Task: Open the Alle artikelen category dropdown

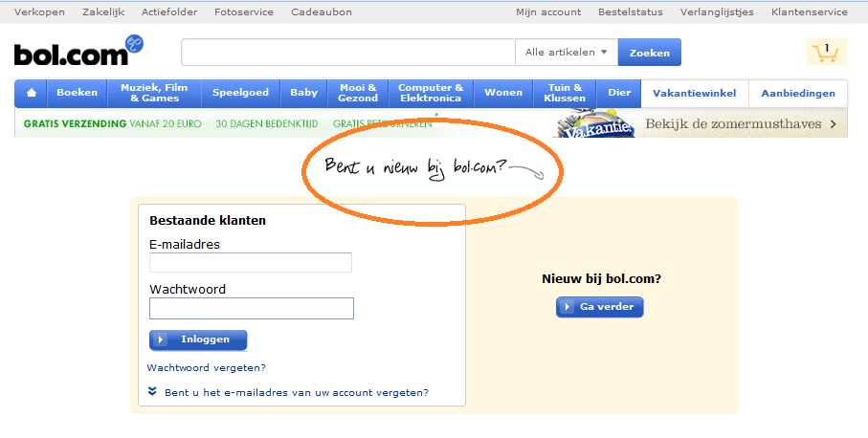Action: point(567,53)
